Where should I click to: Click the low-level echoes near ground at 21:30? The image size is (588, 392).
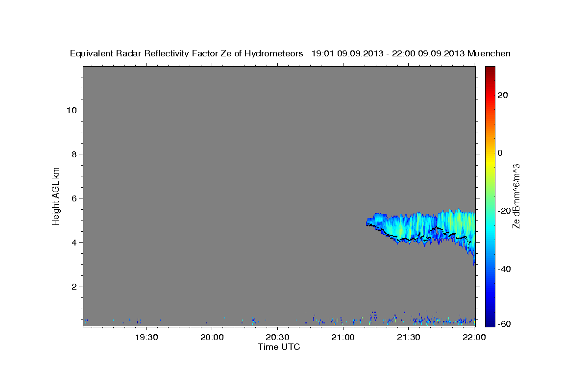point(409,320)
